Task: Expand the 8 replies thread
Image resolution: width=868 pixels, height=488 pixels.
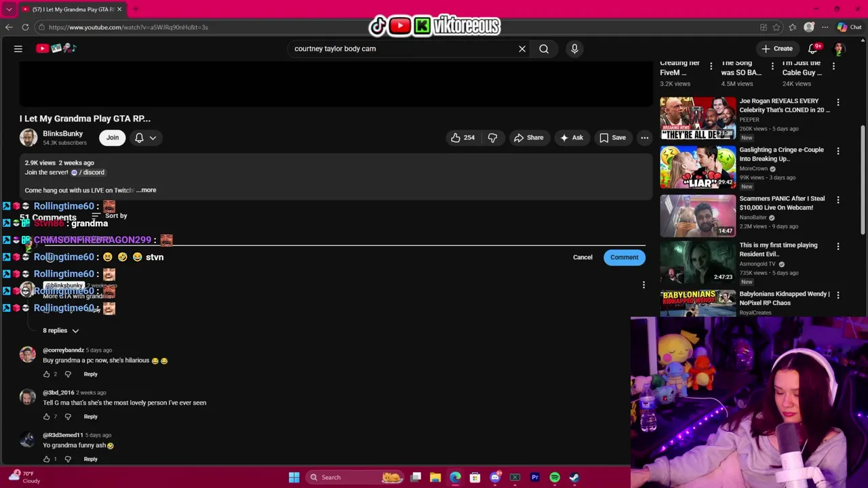Action: pos(61,331)
